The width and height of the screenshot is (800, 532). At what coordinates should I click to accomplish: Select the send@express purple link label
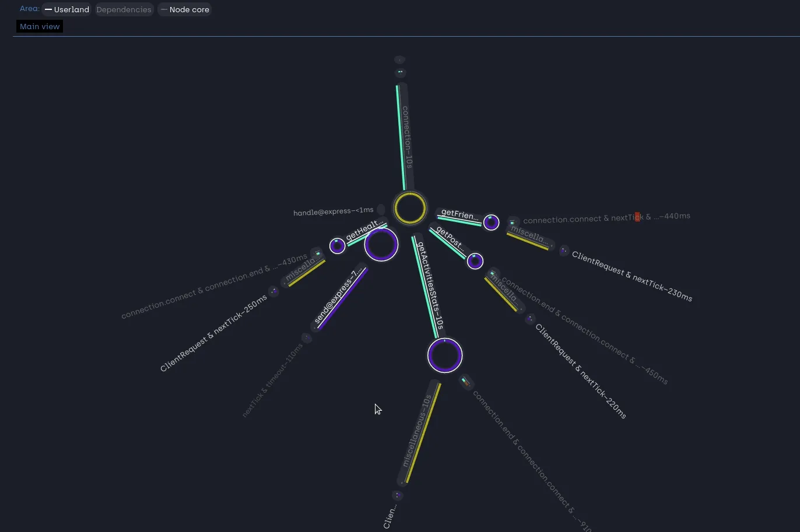click(338, 296)
